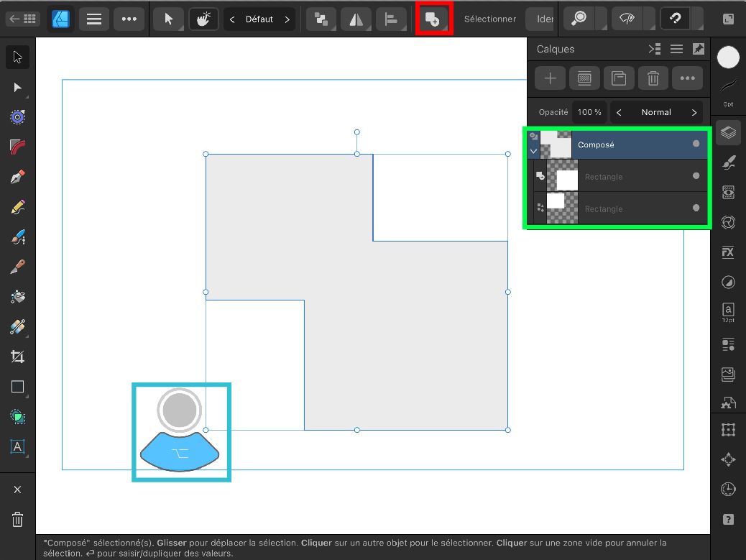Select the Move tool
This screenshot has width=746, height=560.
(x=17, y=57)
